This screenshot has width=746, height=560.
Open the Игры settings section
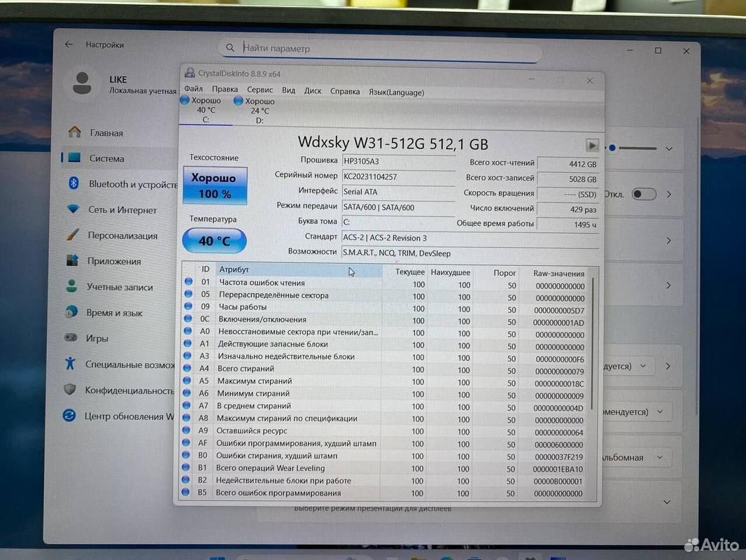pos(95,338)
